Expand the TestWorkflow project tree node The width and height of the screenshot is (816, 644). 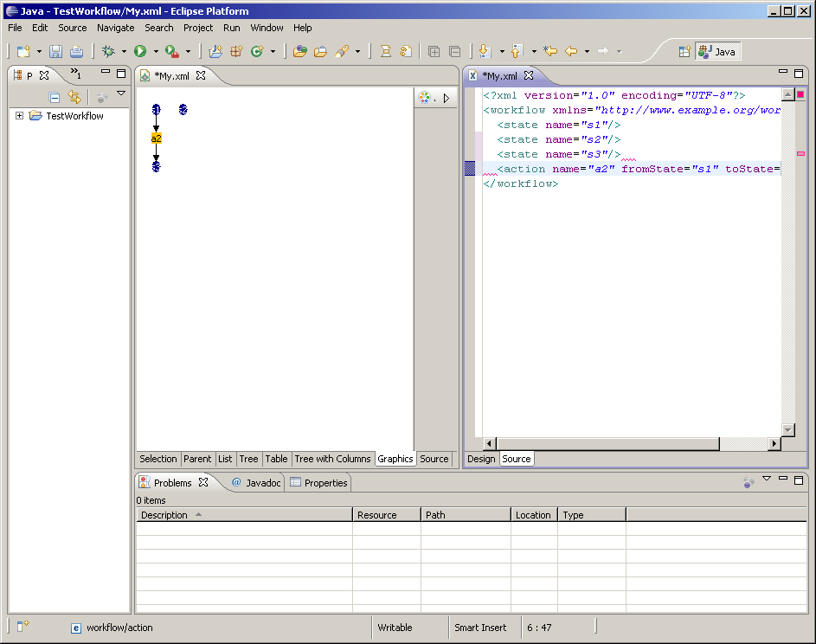19,116
